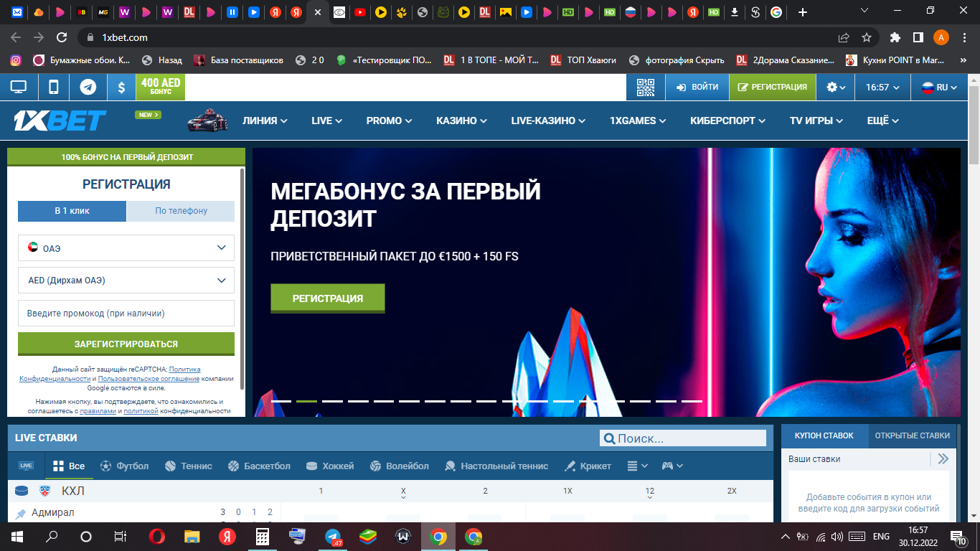
Task: Filter live bets by Футбол
Action: (x=125, y=466)
